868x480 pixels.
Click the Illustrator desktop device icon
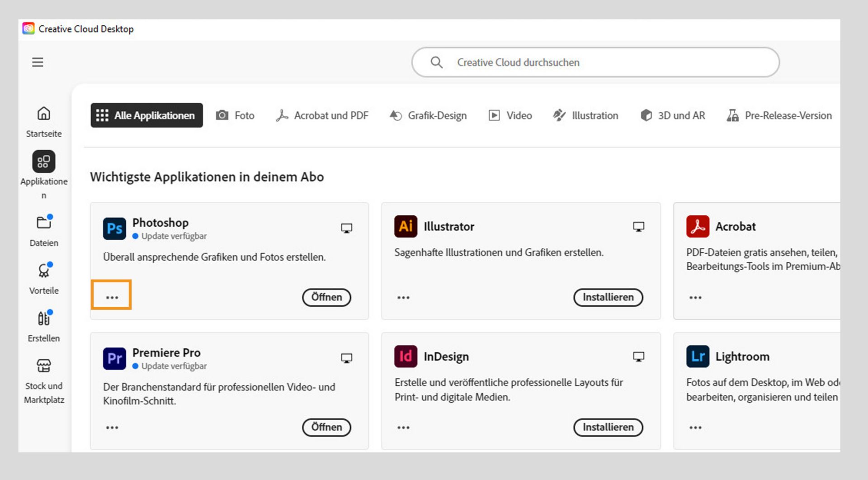638,227
